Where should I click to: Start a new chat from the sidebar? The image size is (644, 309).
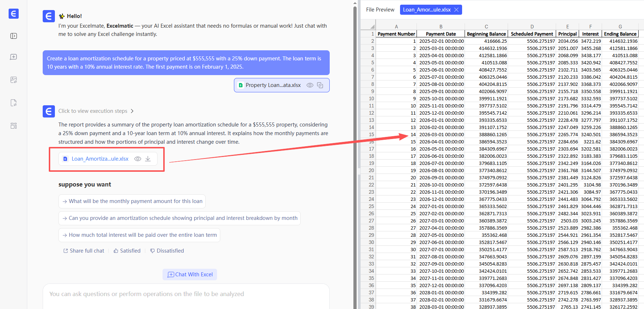click(x=14, y=57)
